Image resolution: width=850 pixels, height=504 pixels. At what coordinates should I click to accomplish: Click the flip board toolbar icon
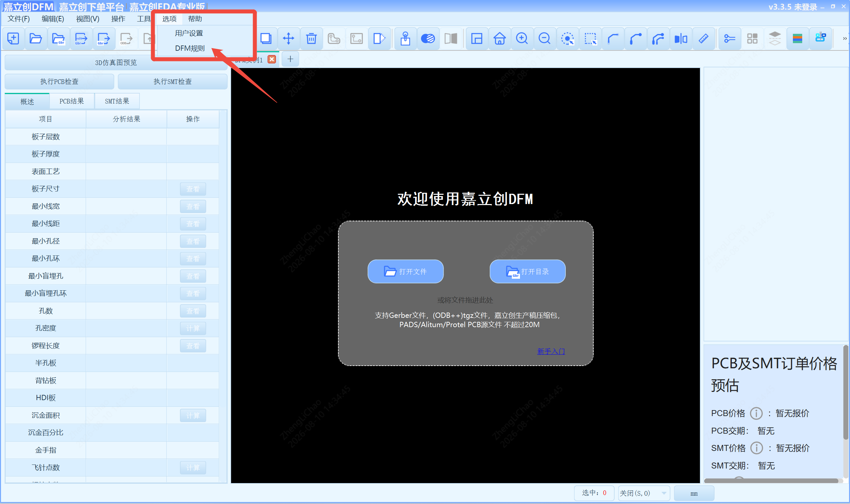pyautogui.click(x=379, y=38)
